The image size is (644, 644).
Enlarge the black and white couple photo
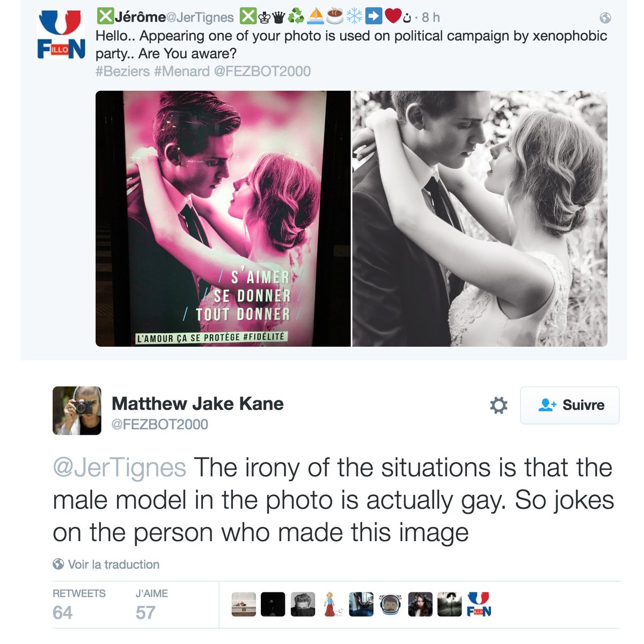pos(480,218)
